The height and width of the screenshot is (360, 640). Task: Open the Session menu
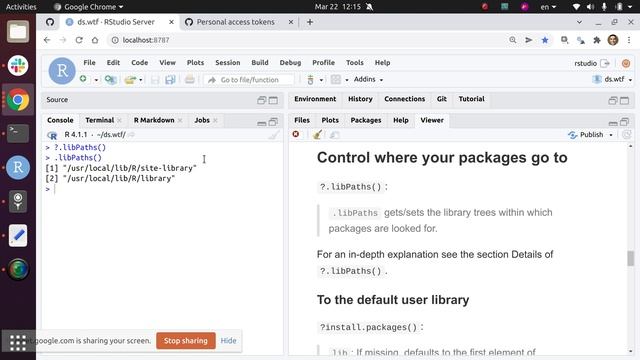coord(228,62)
